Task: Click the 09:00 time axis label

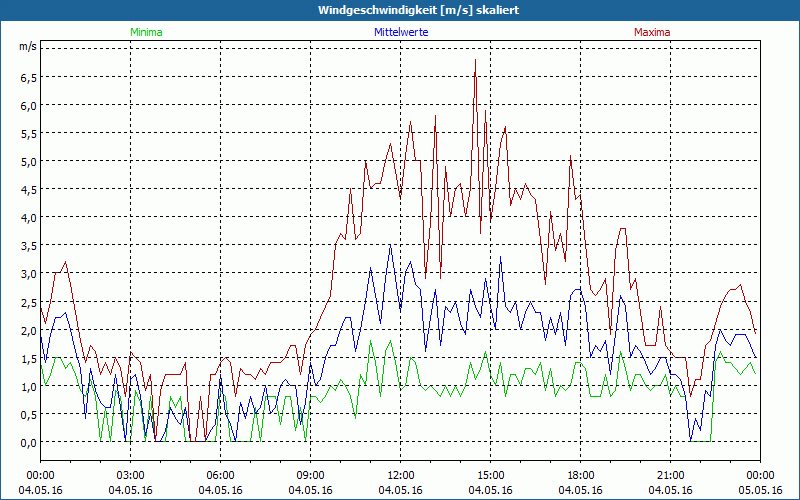Action: coord(310,475)
